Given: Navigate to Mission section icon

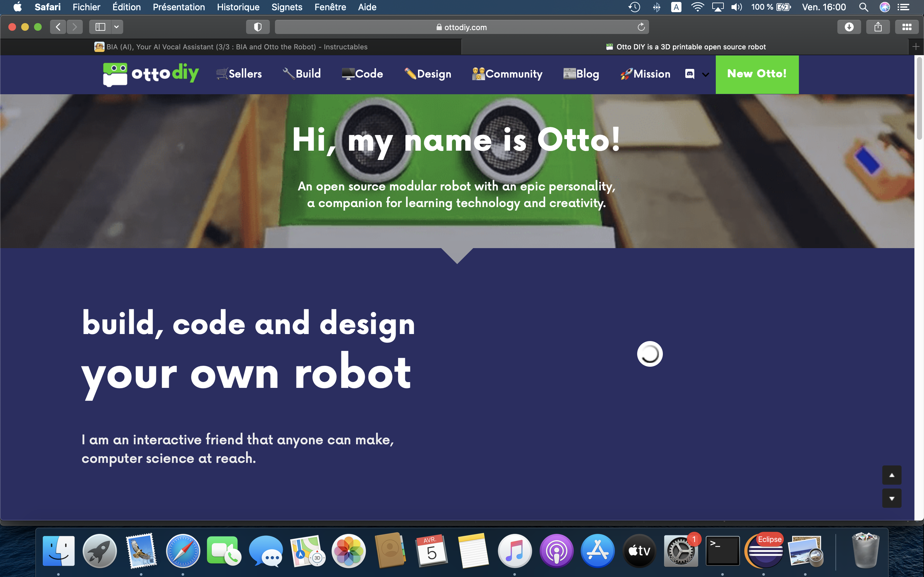Looking at the screenshot, I should point(625,73).
